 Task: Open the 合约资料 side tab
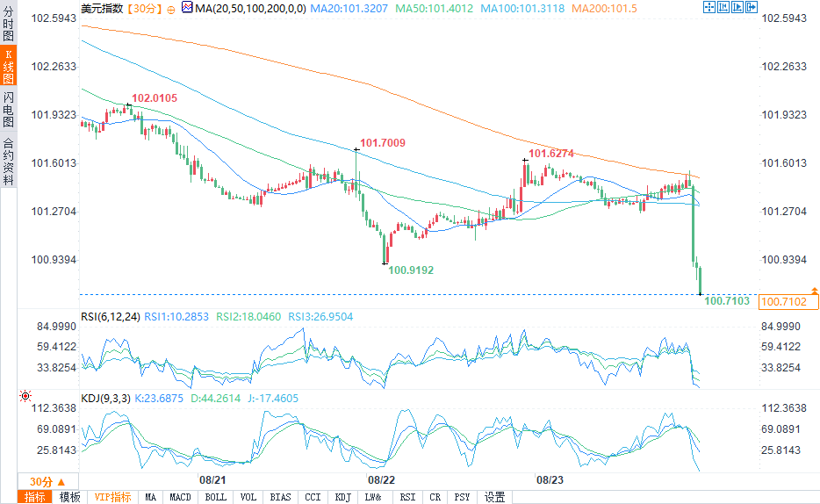[x=9, y=162]
